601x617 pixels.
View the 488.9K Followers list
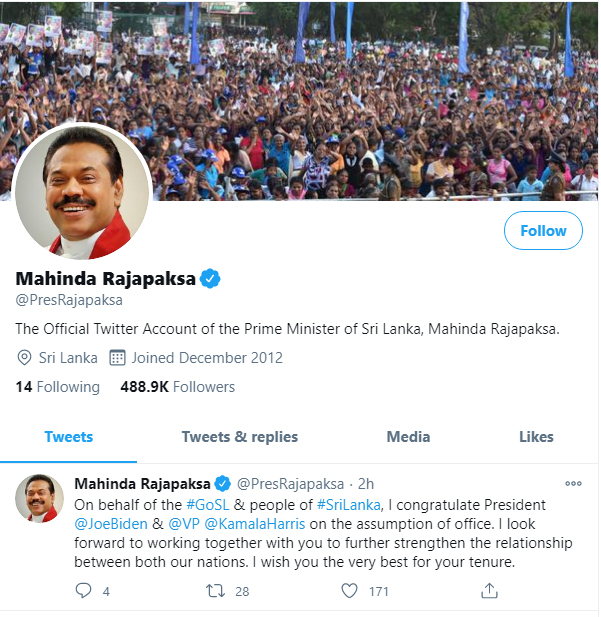click(x=178, y=387)
